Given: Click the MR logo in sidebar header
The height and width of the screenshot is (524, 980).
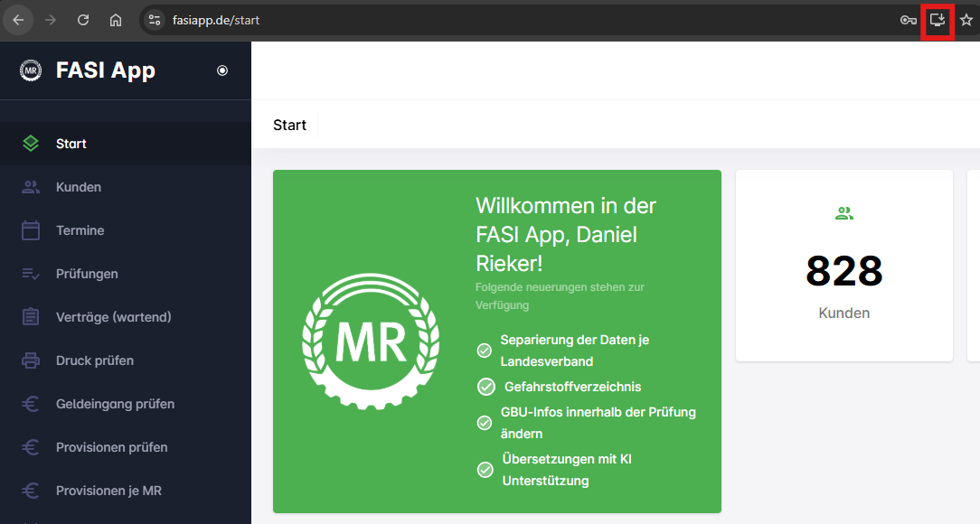Looking at the screenshot, I should (31, 70).
